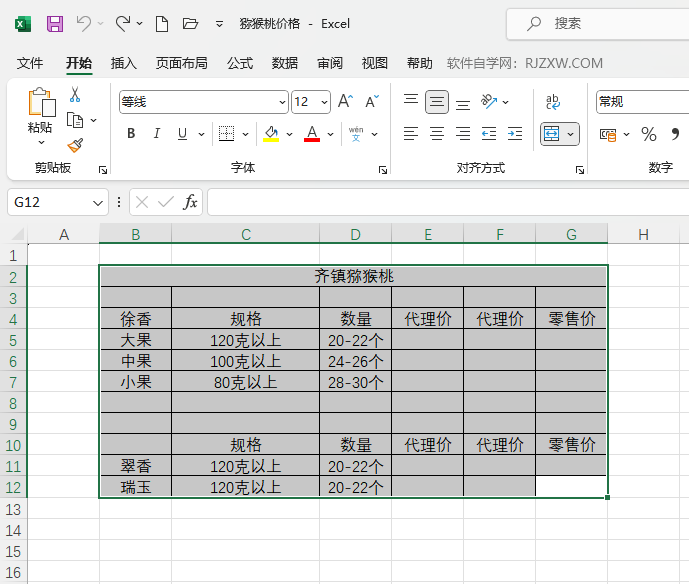Click the fx insert function button
689x584 pixels.
(190, 202)
